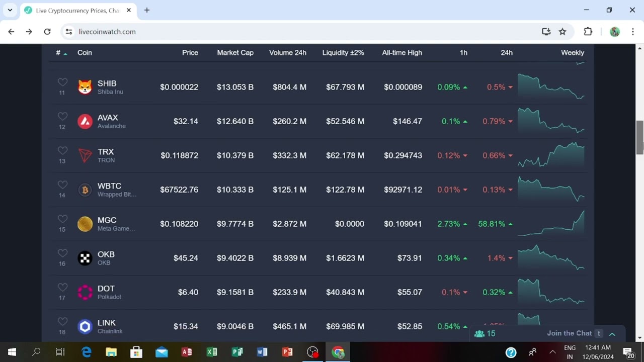The width and height of the screenshot is (644, 362).
Task: Sort by Weekly column header
Action: point(573,52)
